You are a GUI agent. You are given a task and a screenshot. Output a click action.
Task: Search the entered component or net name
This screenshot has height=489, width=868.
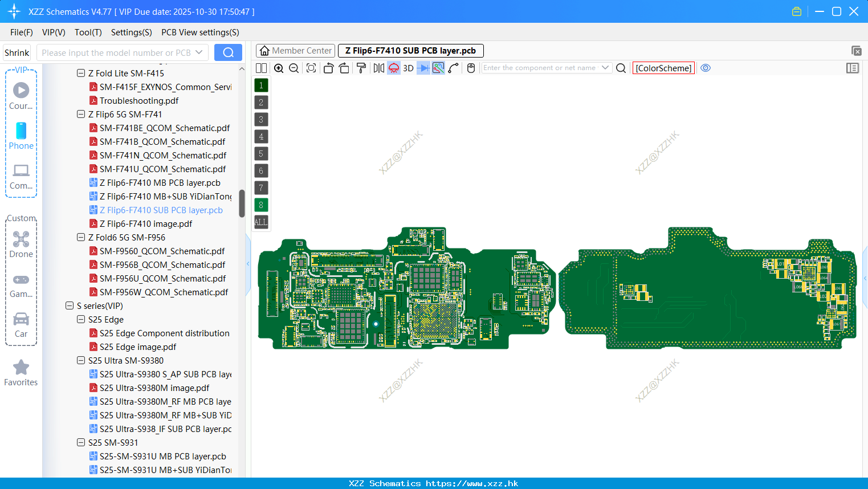point(621,68)
